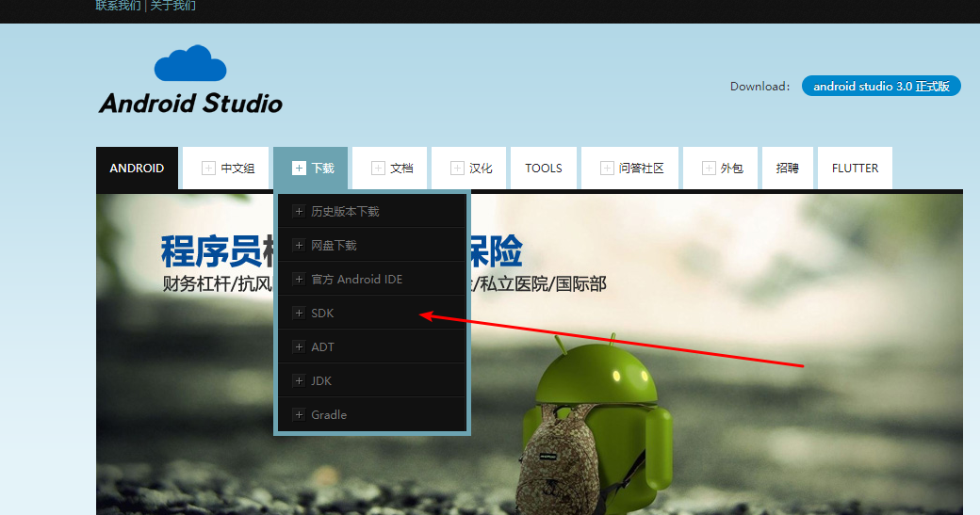980x515 pixels.
Task: Click plus icon next to JDK
Action: point(299,380)
